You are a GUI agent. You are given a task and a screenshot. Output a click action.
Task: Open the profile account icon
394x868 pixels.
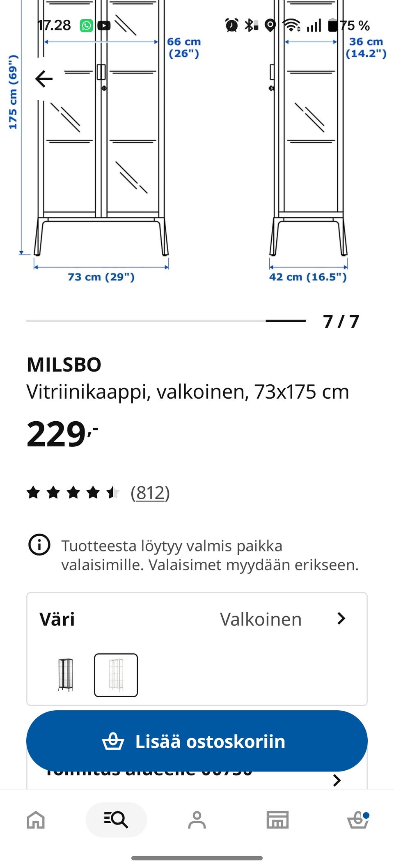click(197, 820)
